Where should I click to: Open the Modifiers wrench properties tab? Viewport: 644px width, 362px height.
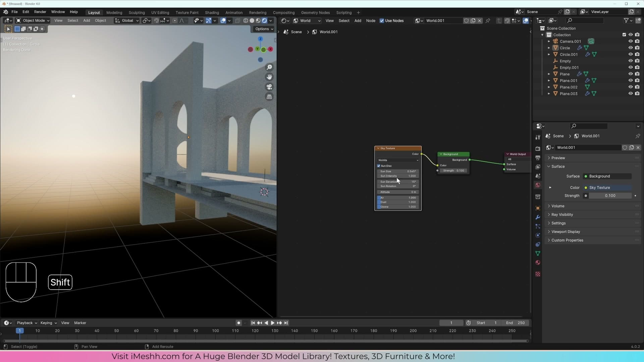(x=538, y=217)
